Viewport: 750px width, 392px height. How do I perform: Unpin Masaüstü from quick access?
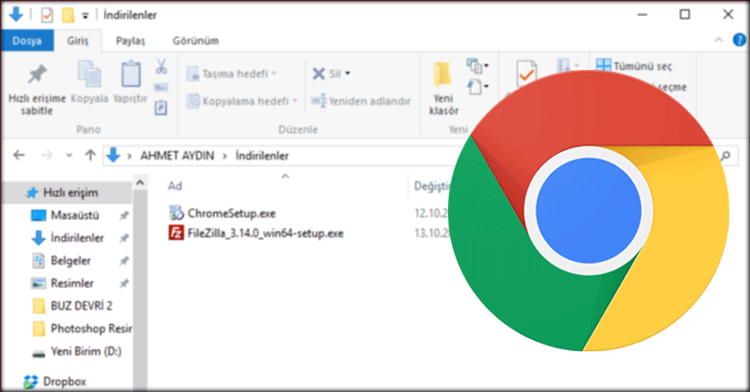(x=124, y=216)
